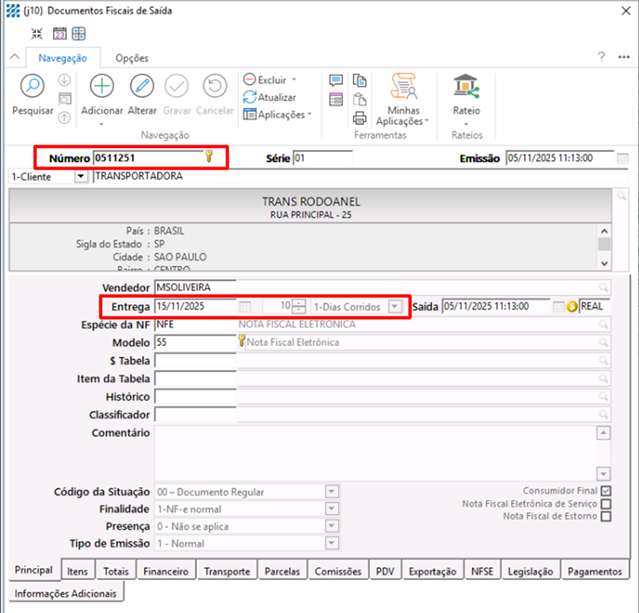Image resolution: width=639 pixels, height=613 pixels.
Task: Click the Pesquisar magnifier icon
Action: (32, 87)
